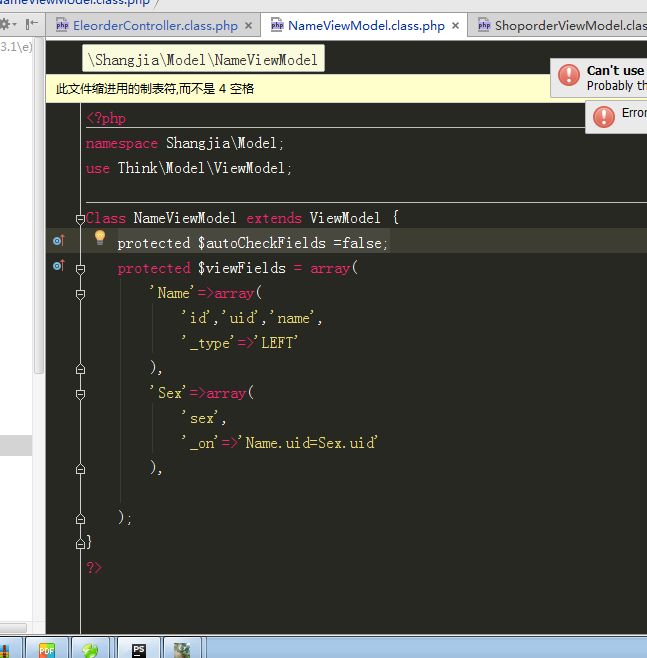Click the left project panel vertical scrollbar

[x=39, y=200]
